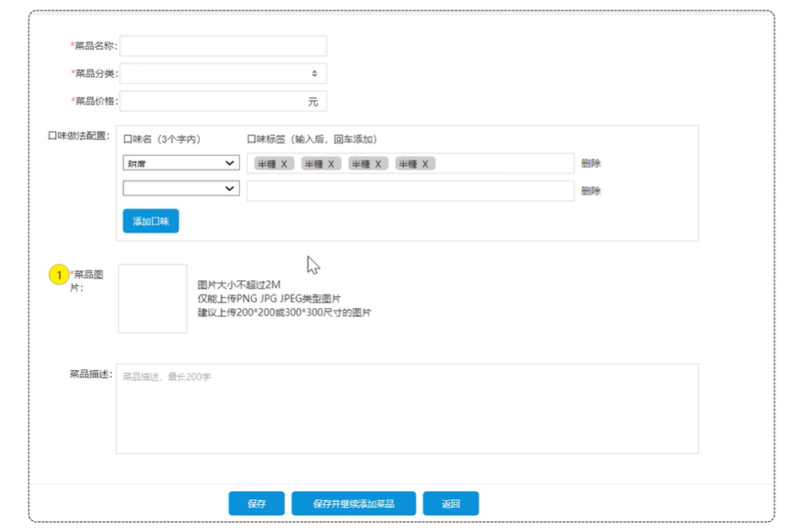Screen dimensions: 807x532
Task: Click 删除 for the empty flavor row
Action: 591,191
